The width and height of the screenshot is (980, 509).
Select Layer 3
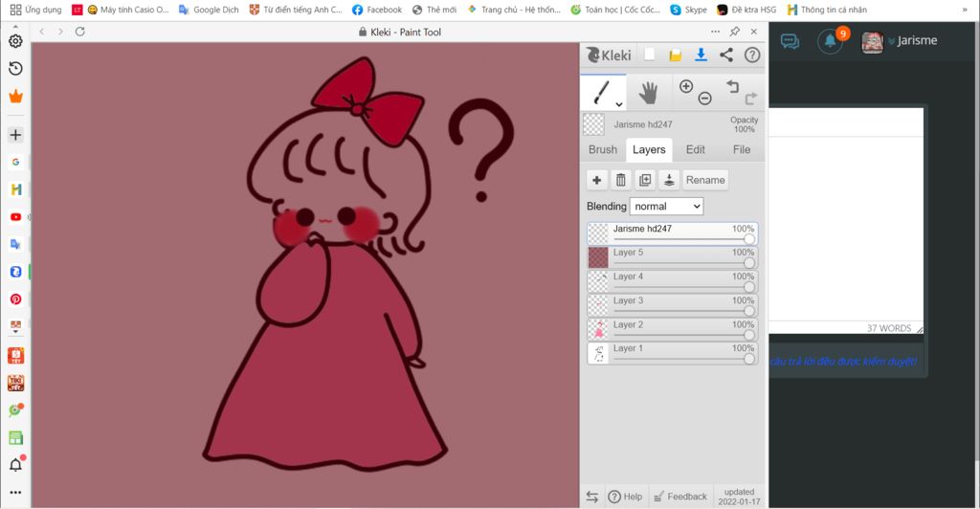672,305
